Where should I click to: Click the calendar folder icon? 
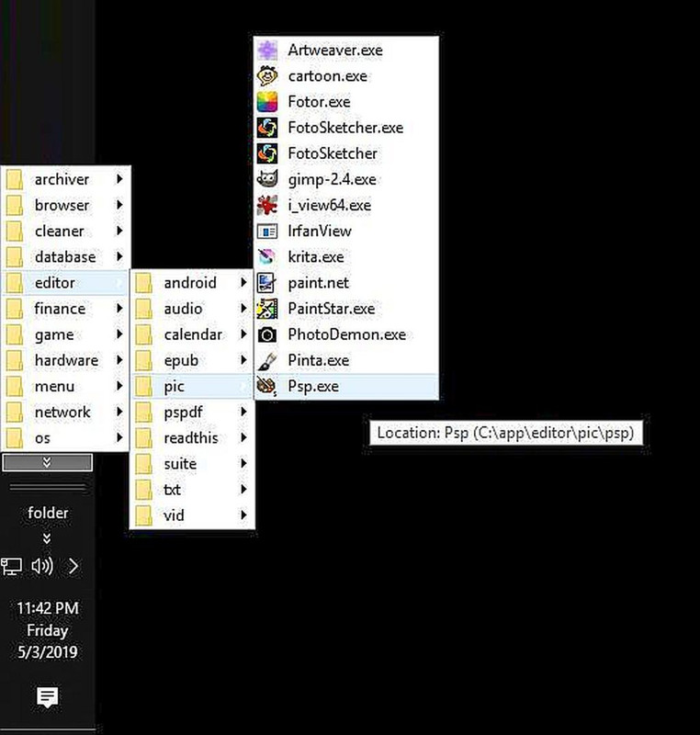tap(144, 334)
